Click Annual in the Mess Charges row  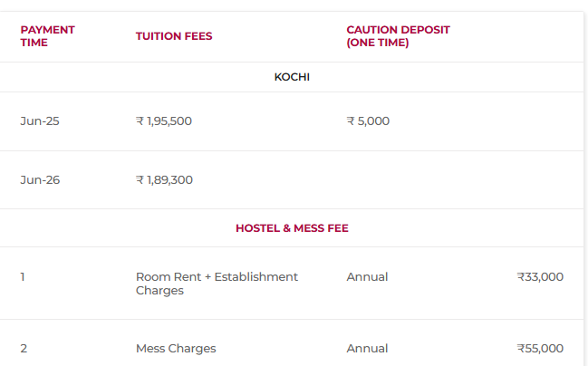[x=367, y=348]
